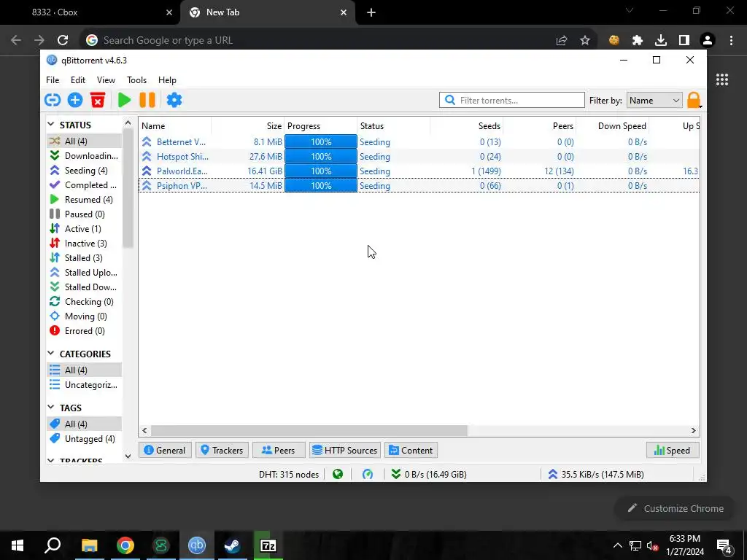The width and height of the screenshot is (747, 560).
Task: Select the Hotspot Shield torrent row
Action: (x=419, y=156)
